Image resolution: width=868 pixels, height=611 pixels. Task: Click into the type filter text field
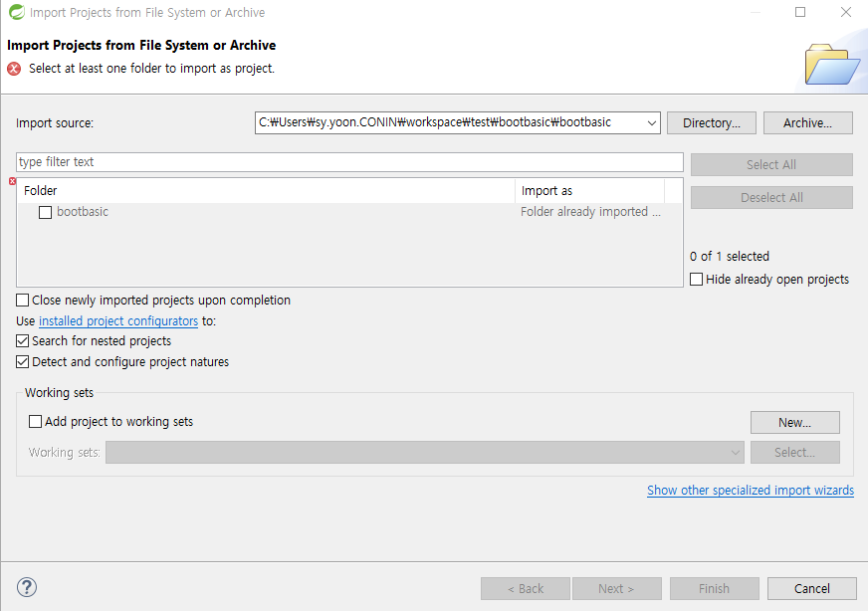click(349, 162)
